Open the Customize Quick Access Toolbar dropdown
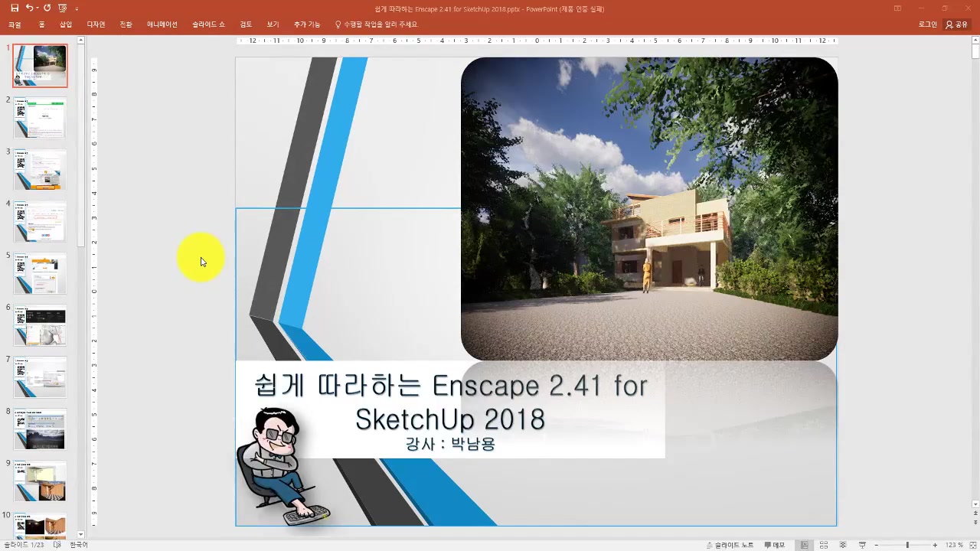980x551 pixels. pos(75,8)
